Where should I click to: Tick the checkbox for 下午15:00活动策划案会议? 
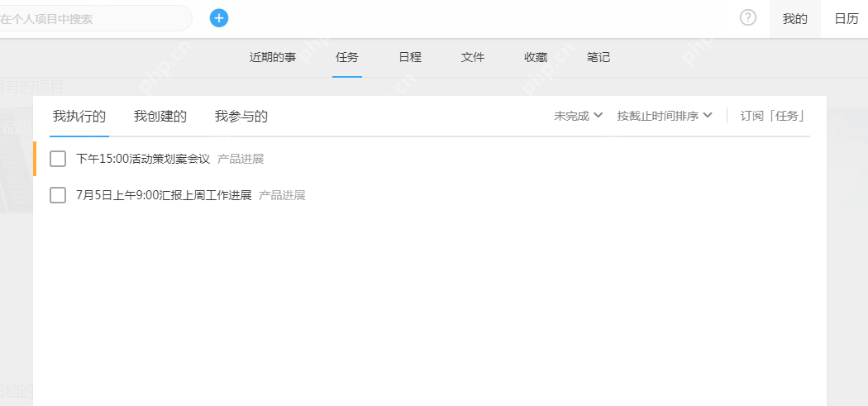(x=58, y=159)
